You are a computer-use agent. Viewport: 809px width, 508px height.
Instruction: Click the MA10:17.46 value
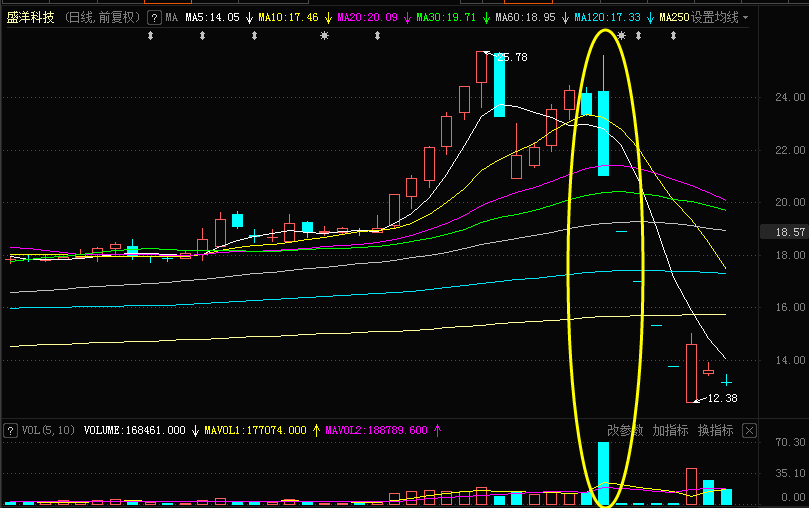pyautogui.click(x=288, y=18)
